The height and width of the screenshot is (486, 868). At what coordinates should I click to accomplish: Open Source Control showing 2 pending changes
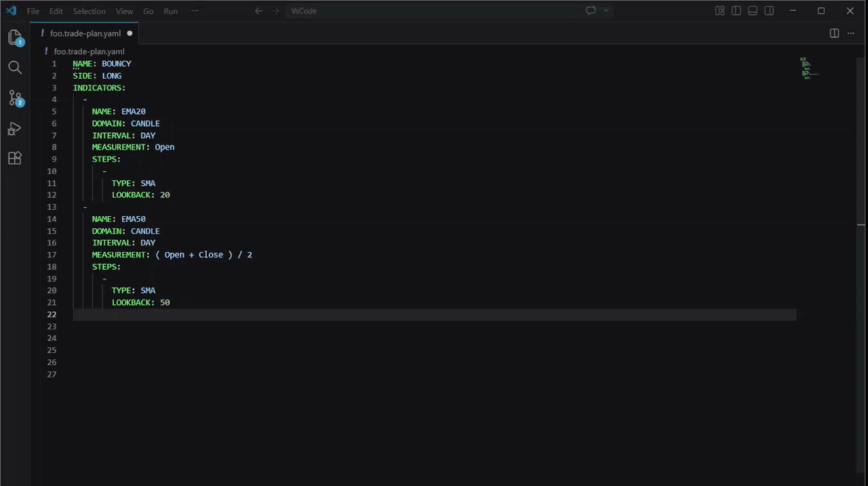click(15, 98)
